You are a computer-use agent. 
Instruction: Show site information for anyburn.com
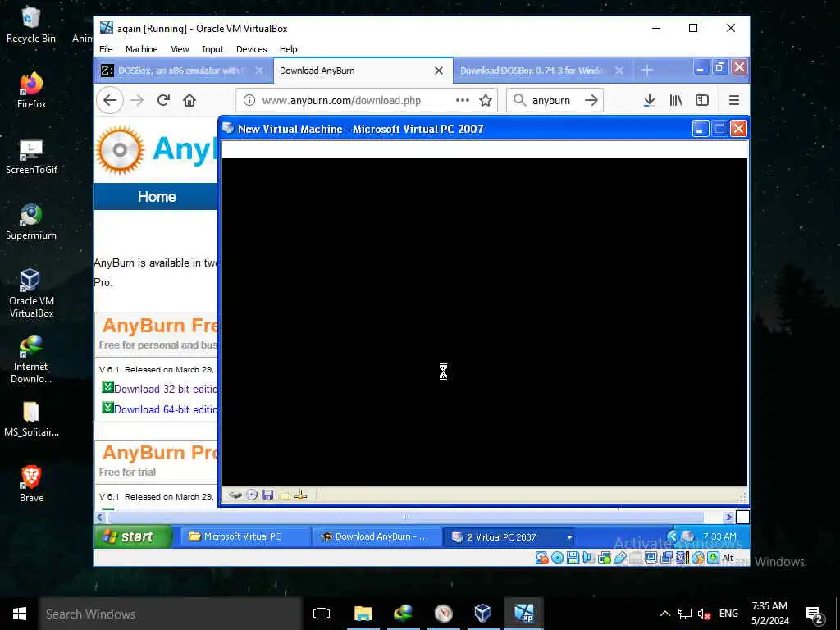point(249,100)
